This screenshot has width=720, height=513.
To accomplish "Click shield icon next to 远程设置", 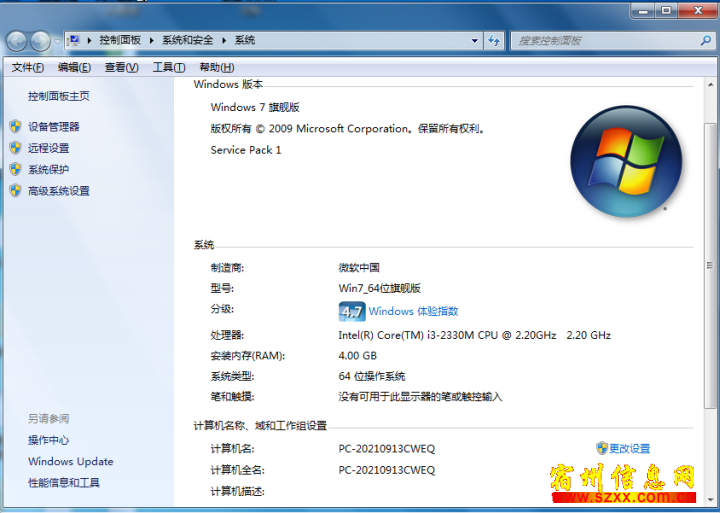I will [16, 147].
